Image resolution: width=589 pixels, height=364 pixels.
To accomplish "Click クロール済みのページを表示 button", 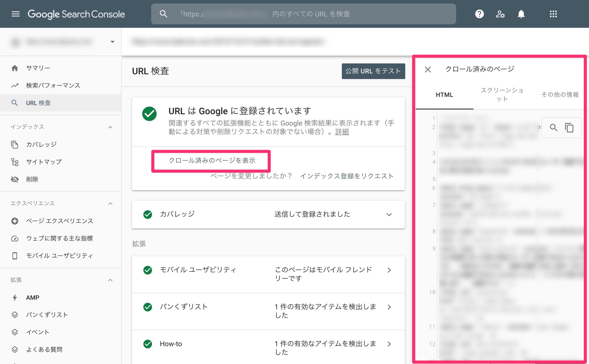I will tap(212, 160).
